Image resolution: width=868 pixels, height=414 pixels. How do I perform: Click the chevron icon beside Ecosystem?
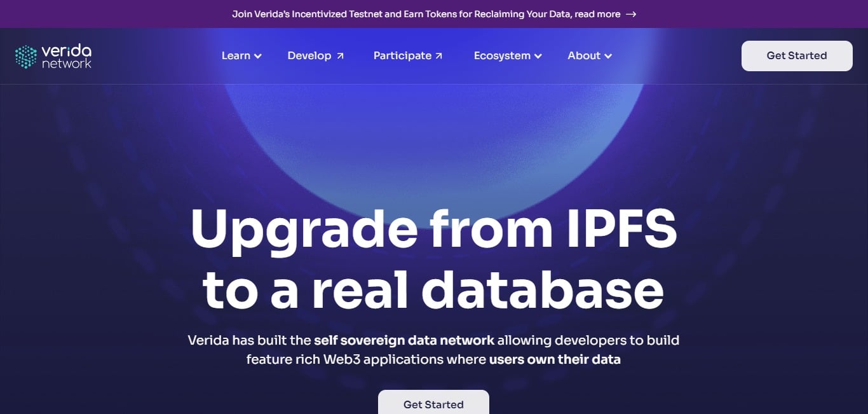tap(539, 57)
